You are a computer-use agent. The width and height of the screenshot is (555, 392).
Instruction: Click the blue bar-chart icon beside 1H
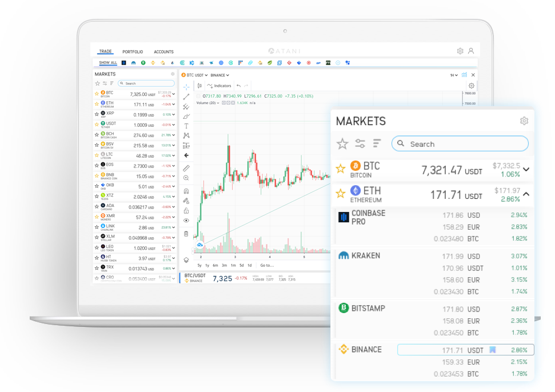(x=464, y=75)
